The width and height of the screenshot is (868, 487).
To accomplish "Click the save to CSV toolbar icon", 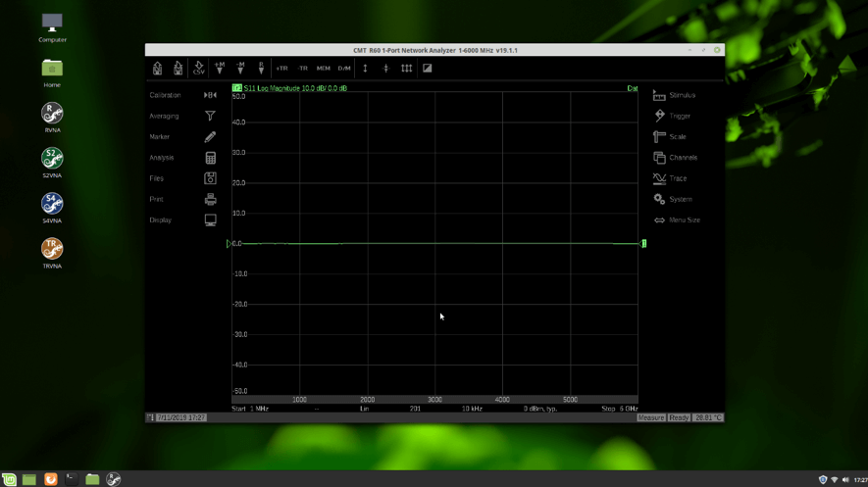I will coord(198,69).
